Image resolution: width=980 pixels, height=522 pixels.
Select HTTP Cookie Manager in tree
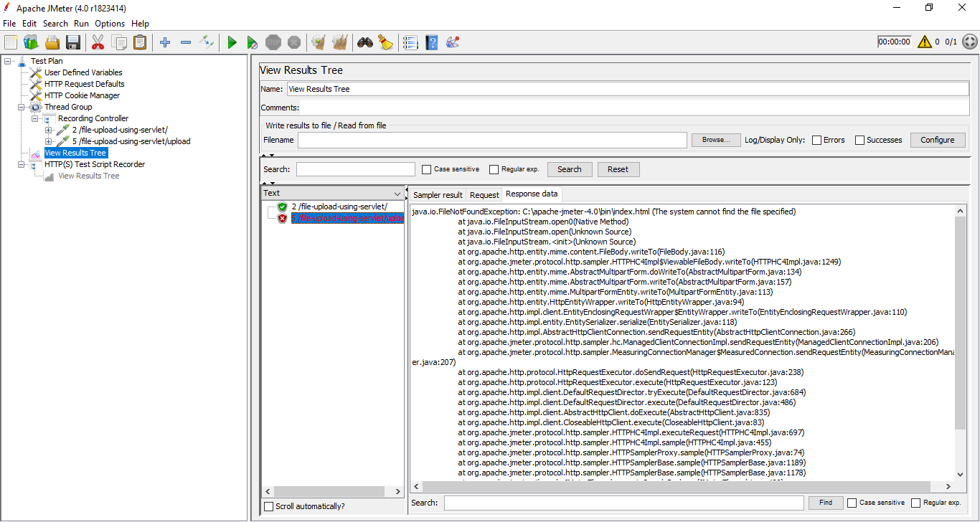point(82,95)
